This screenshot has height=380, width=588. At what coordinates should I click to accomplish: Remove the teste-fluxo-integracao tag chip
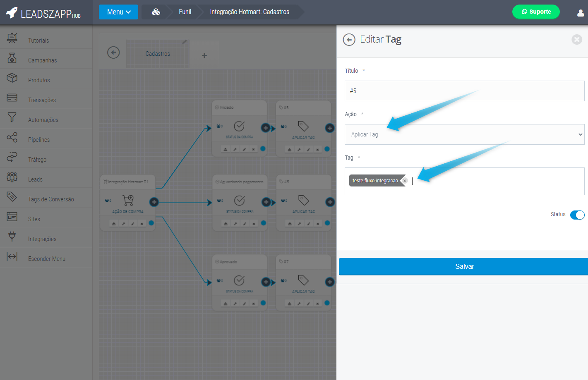click(x=405, y=181)
